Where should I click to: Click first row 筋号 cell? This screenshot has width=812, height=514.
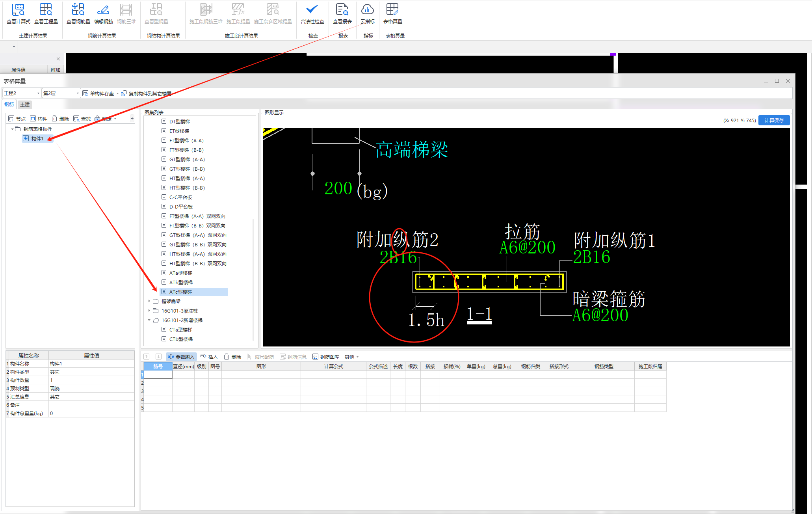[158, 374]
